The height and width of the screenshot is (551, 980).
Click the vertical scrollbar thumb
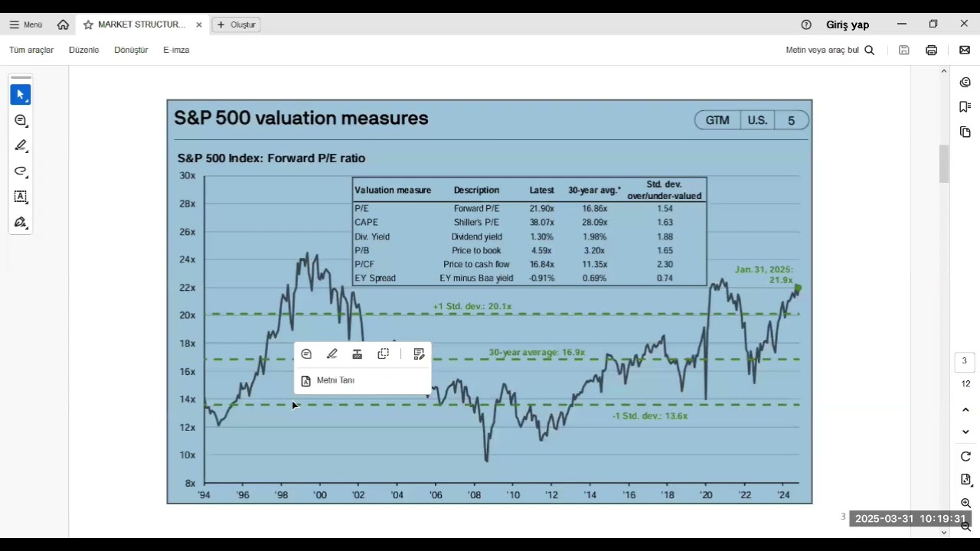(944, 164)
